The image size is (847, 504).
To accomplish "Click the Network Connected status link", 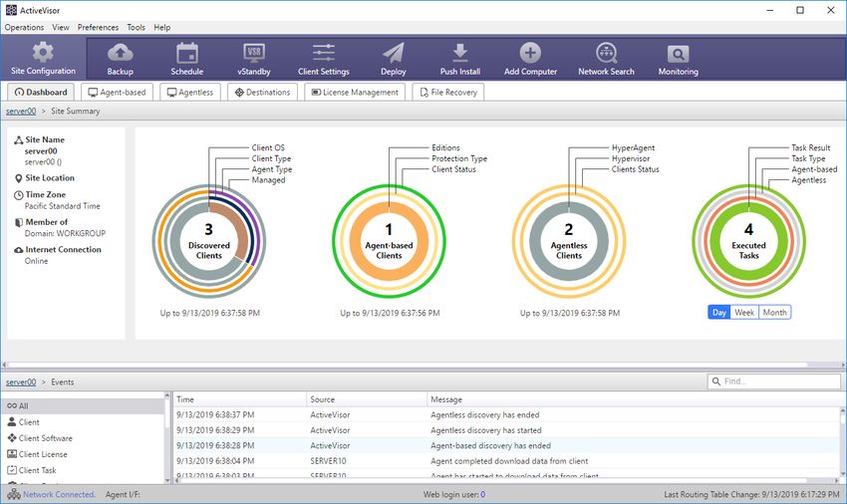I will pyautogui.click(x=59, y=494).
